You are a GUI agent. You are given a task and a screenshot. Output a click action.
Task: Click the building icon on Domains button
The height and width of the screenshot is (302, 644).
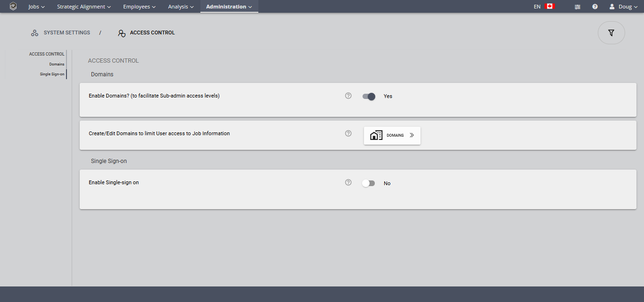point(376,135)
